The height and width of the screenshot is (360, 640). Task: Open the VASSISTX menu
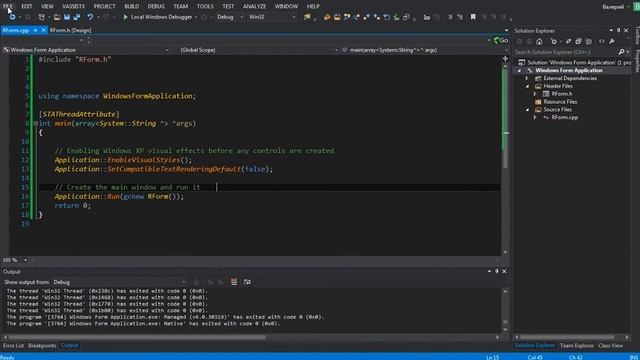point(73,6)
